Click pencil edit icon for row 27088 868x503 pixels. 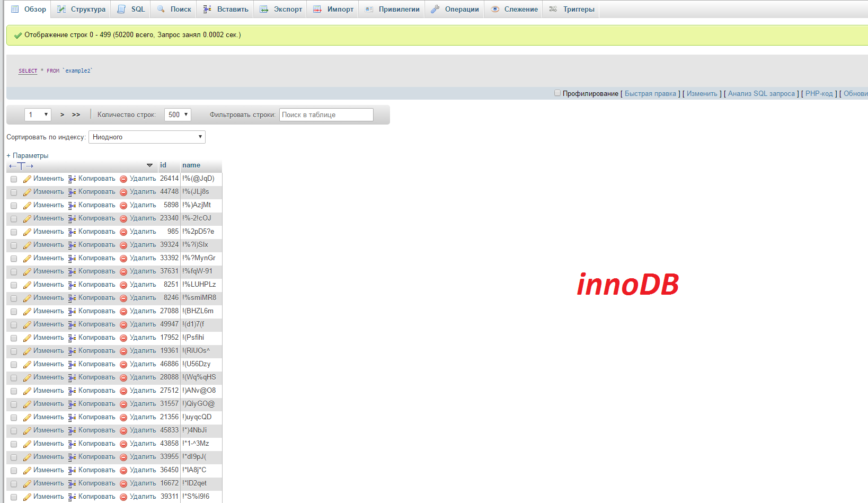[27, 312]
